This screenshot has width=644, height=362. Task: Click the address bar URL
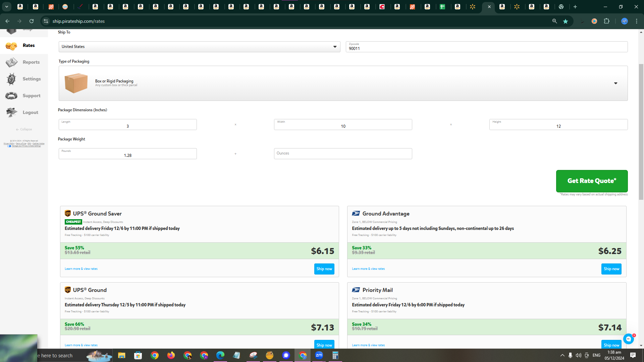pyautogui.click(x=78, y=21)
